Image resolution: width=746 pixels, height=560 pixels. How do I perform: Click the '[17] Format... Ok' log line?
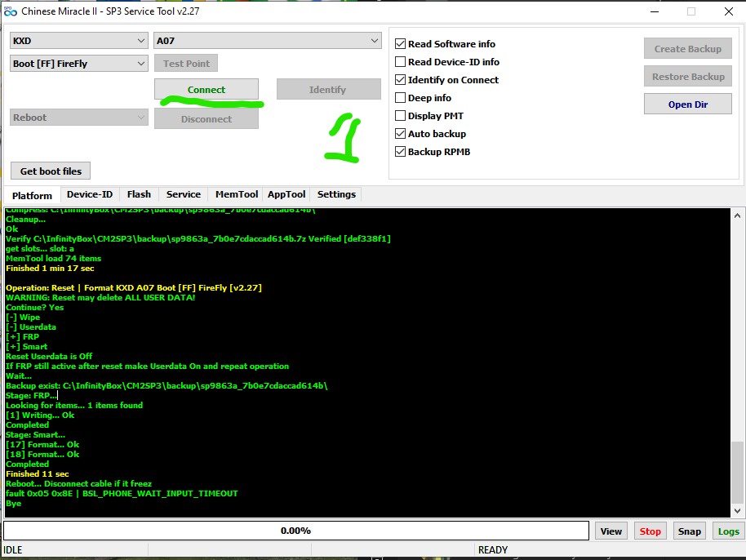tap(42, 444)
